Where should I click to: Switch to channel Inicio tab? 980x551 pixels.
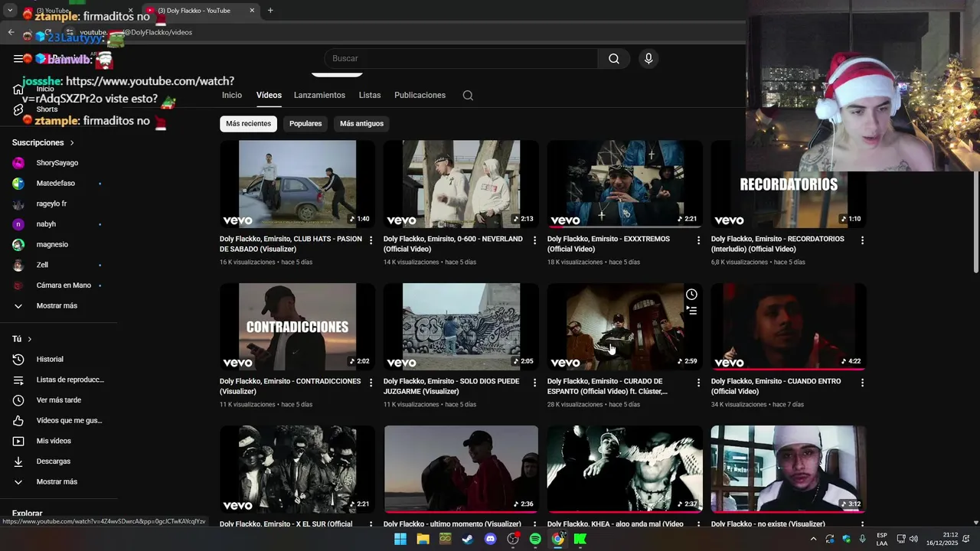pyautogui.click(x=232, y=96)
